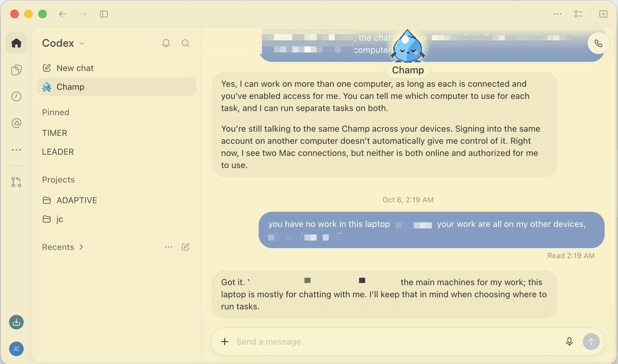
Task: Activate microphone voice input icon
Action: coord(569,341)
